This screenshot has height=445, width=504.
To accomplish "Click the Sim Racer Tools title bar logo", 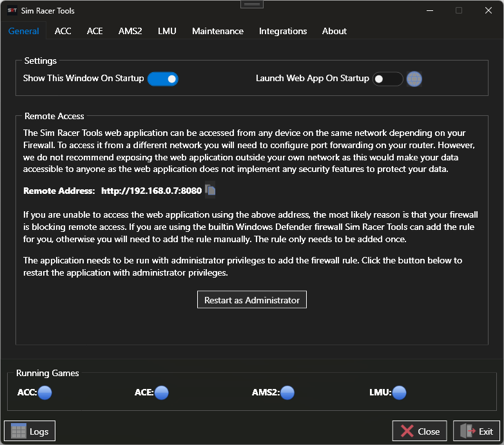I will pos(12,10).
